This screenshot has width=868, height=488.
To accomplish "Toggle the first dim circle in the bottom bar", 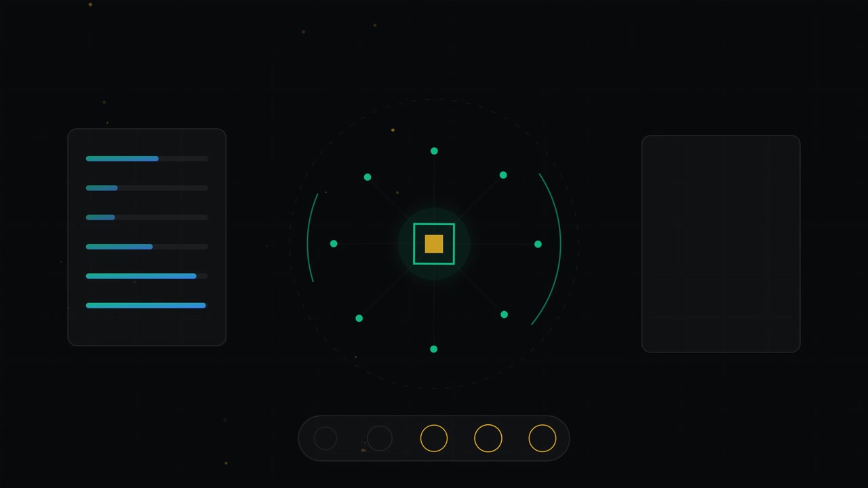I will pos(325,439).
